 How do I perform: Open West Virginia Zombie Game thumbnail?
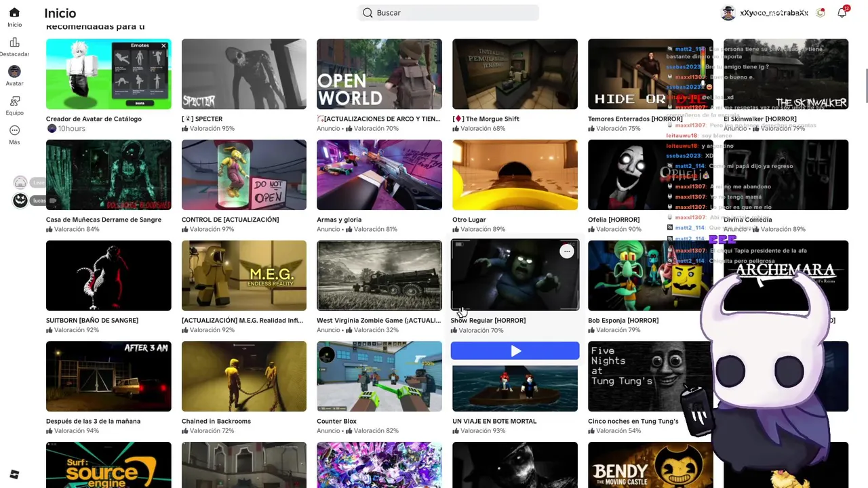[x=380, y=276]
